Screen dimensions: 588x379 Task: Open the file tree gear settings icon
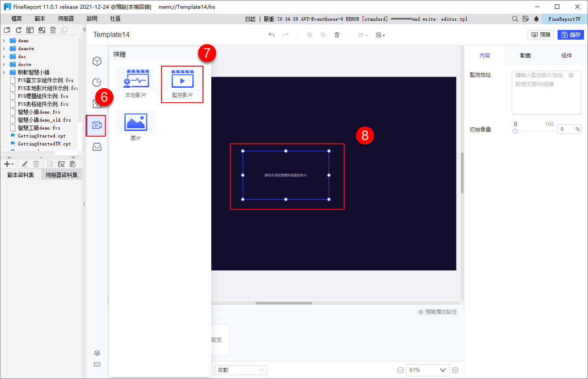(x=41, y=30)
